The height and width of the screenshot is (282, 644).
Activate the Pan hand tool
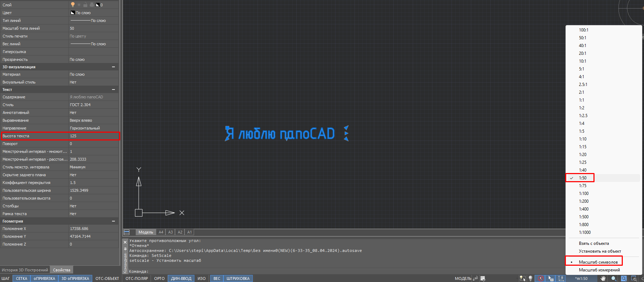(603, 278)
